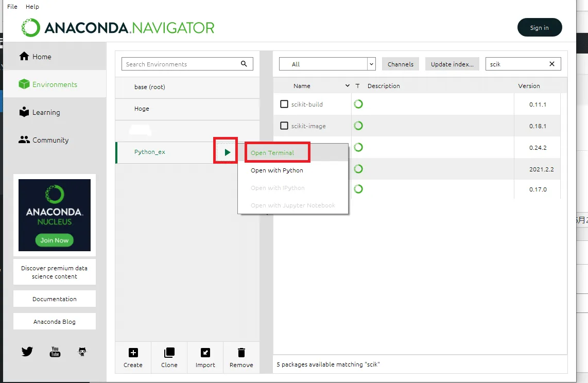
Task: Click the type circle icon for scikit-build
Action: (x=358, y=104)
